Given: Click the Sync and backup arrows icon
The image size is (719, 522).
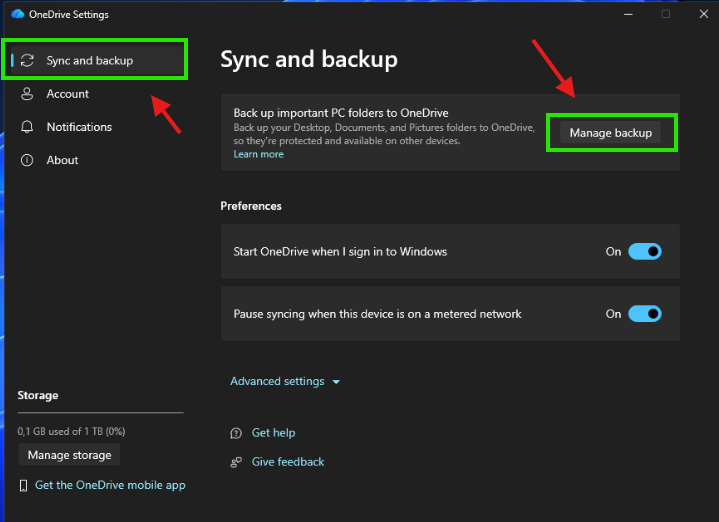Looking at the screenshot, I should 28,61.
